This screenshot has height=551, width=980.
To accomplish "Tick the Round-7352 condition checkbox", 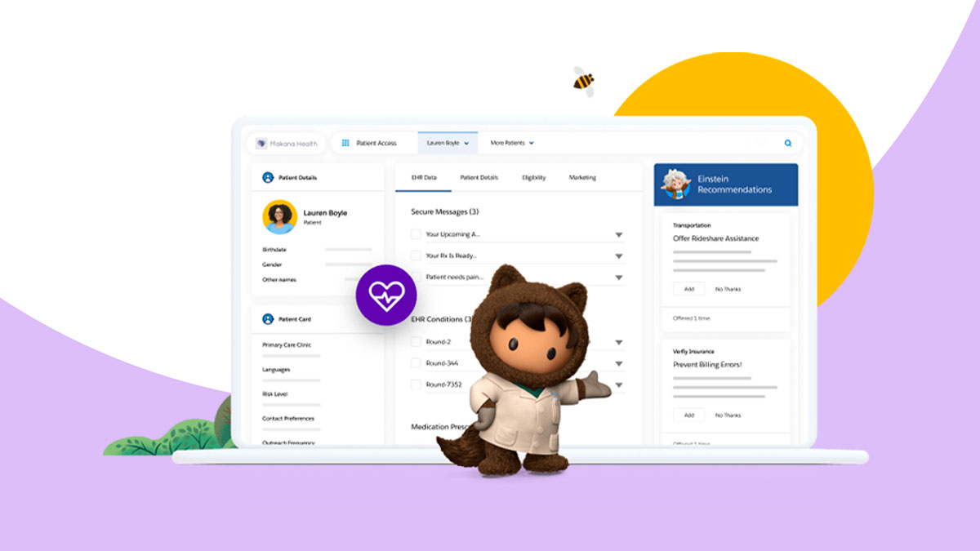I will click(x=416, y=384).
